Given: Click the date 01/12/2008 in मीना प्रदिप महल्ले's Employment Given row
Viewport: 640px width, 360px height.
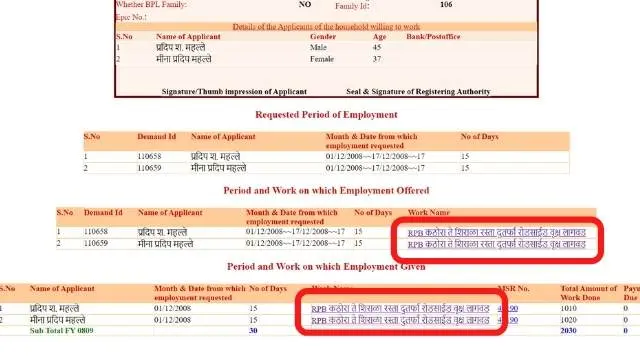Looking at the screenshot, I should pyautogui.click(x=172, y=320).
